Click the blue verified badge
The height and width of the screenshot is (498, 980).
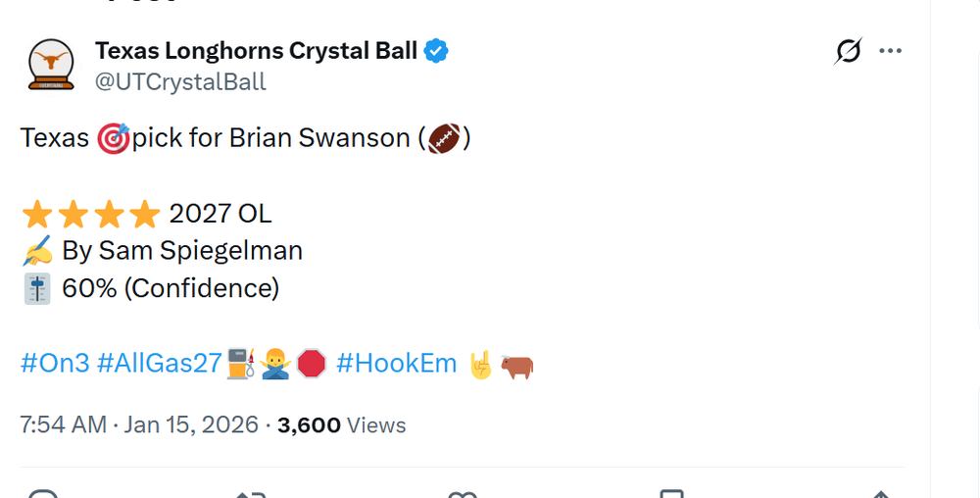[436, 51]
